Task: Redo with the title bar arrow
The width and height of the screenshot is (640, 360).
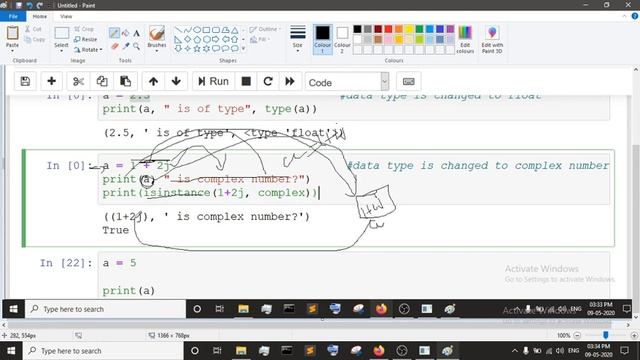Action: [40, 5]
